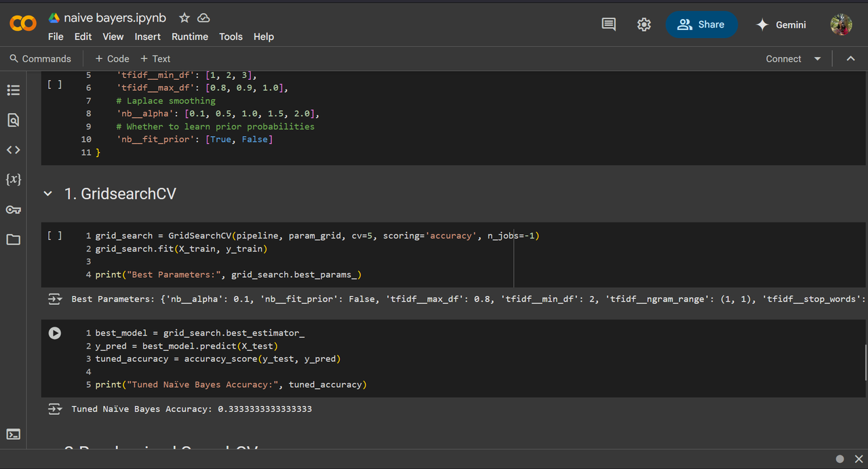
Task: Click the print Best Parameters code line
Action: pos(229,274)
